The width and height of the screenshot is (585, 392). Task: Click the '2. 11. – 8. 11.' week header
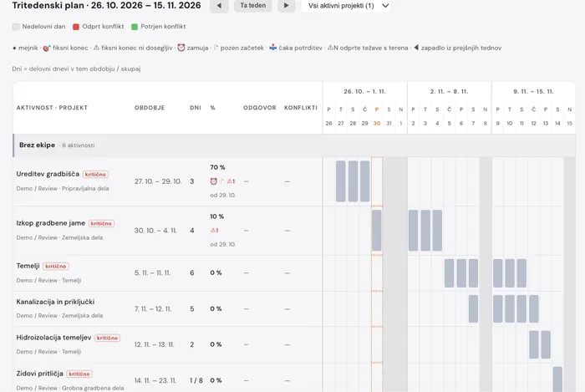[x=449, y=91]
